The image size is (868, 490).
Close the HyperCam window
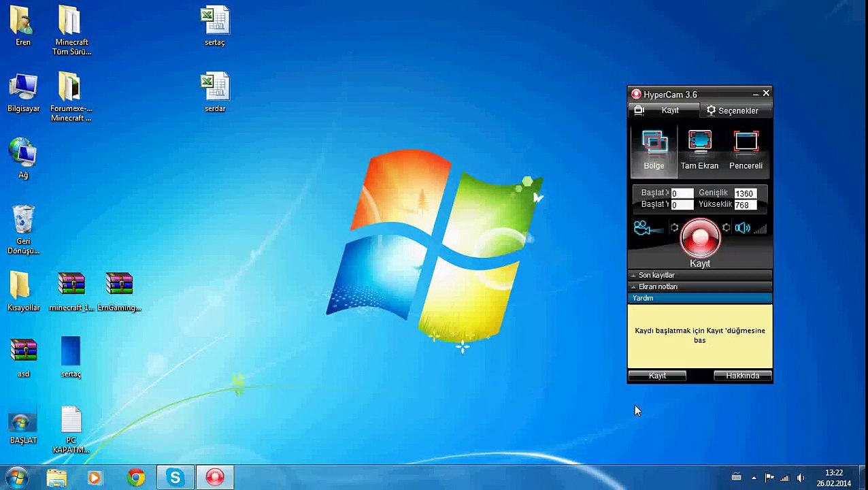(x=766, y=93)
